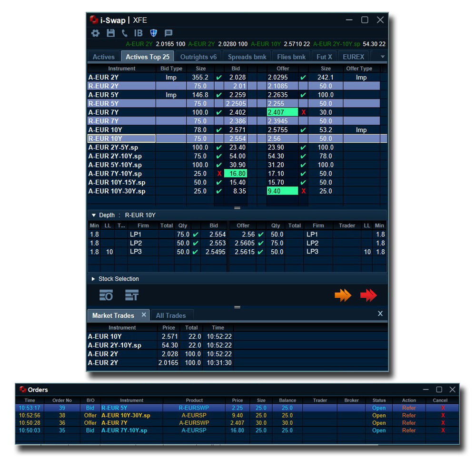
Task: Click the red double-arrow icon
Action: pyautogui.click(x=368, y=295)
